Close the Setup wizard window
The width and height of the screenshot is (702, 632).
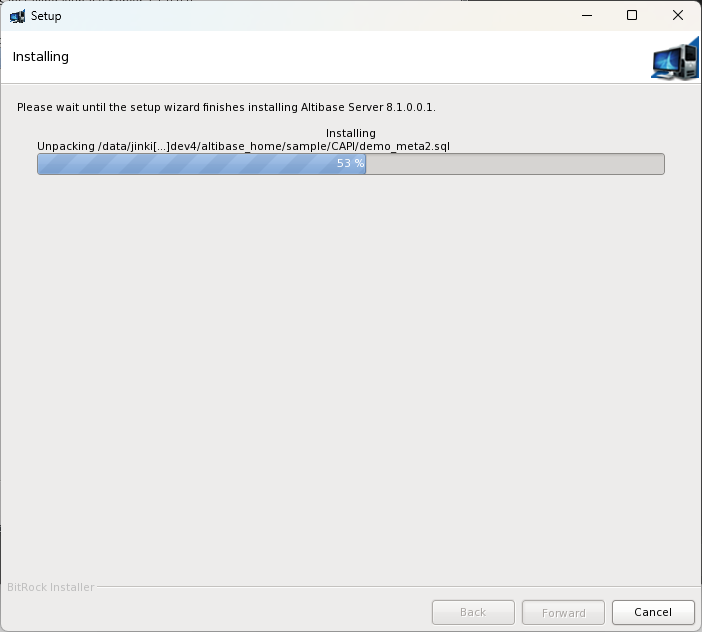678,16
